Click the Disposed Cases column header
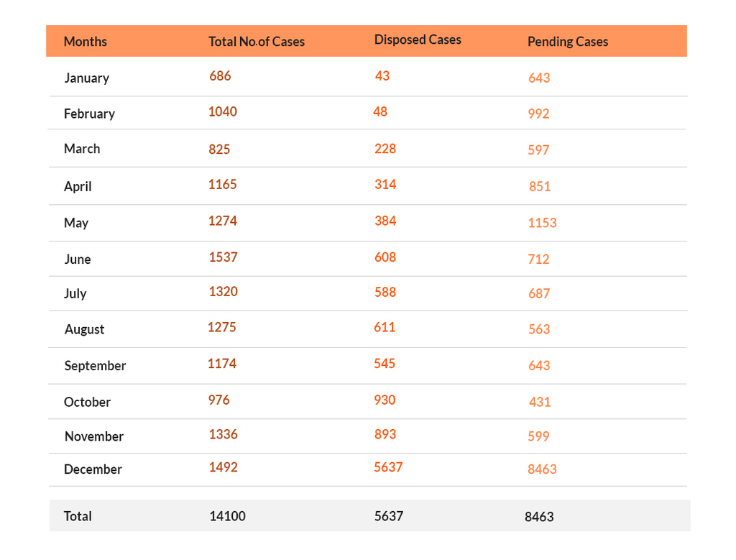Image resolution: width=736 pixels, height=560 pixels. 418,40
